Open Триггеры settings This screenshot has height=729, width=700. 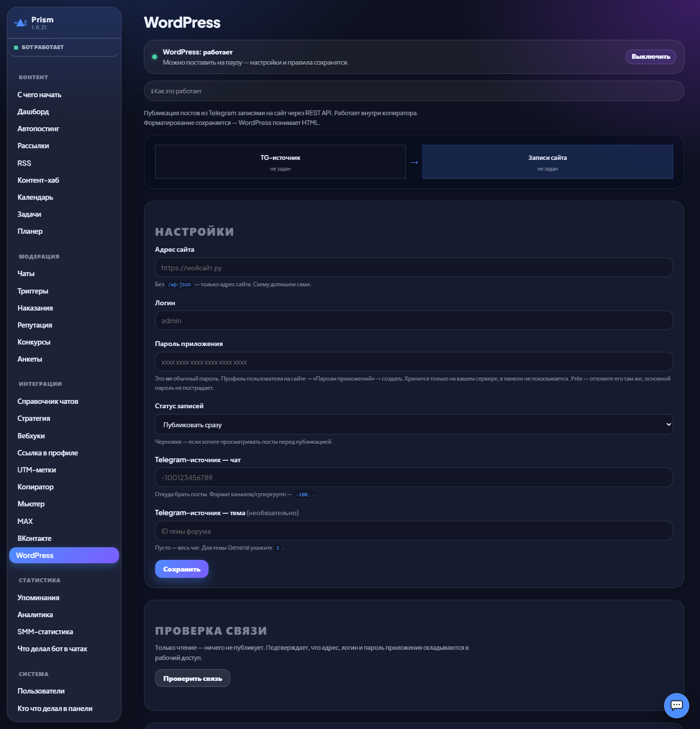[x=33, y=291]
